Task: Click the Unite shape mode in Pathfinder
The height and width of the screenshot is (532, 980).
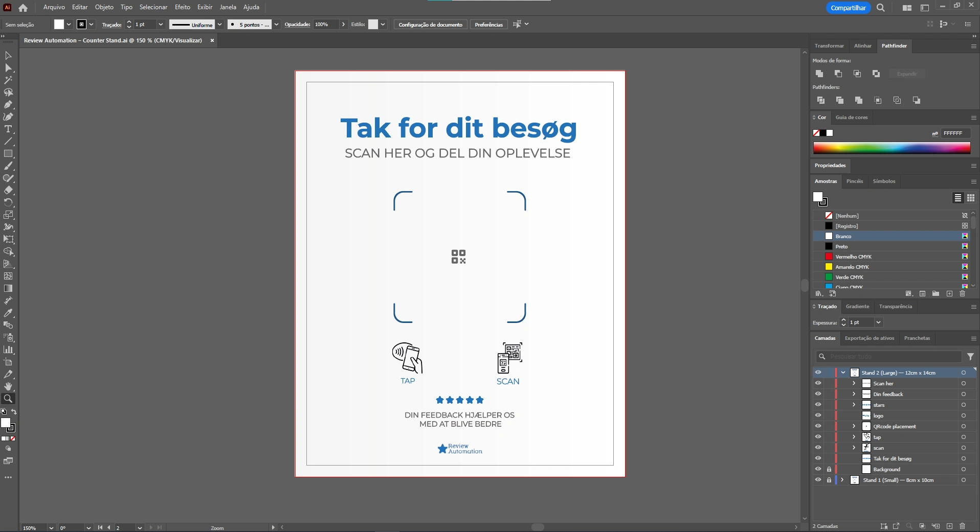Action: [x=819, y=74]
